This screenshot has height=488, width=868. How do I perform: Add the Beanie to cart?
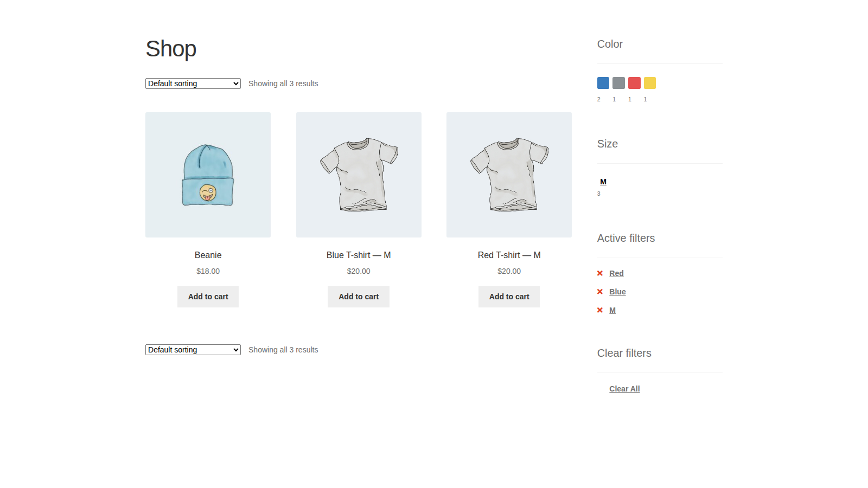tap(208, 297)
